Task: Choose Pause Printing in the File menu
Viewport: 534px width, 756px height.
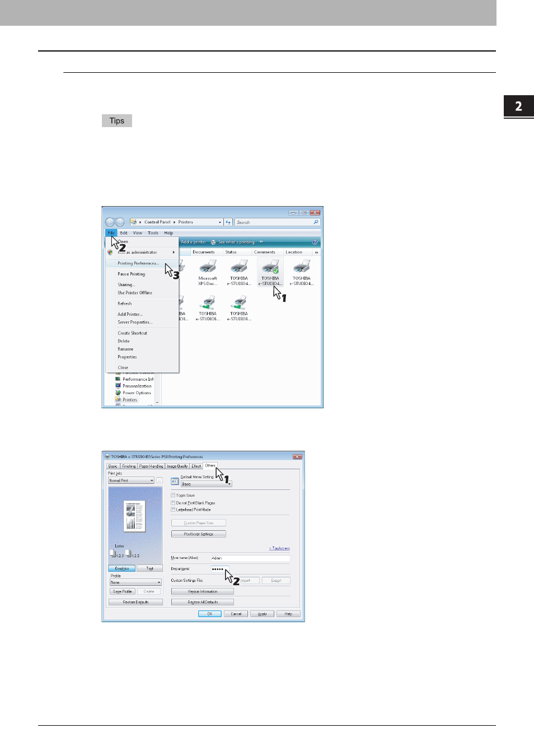Action: [x=131, y=274]
